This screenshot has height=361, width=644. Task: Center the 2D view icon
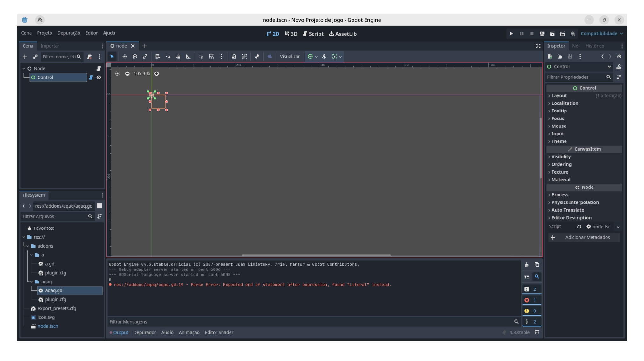point(117,74)
